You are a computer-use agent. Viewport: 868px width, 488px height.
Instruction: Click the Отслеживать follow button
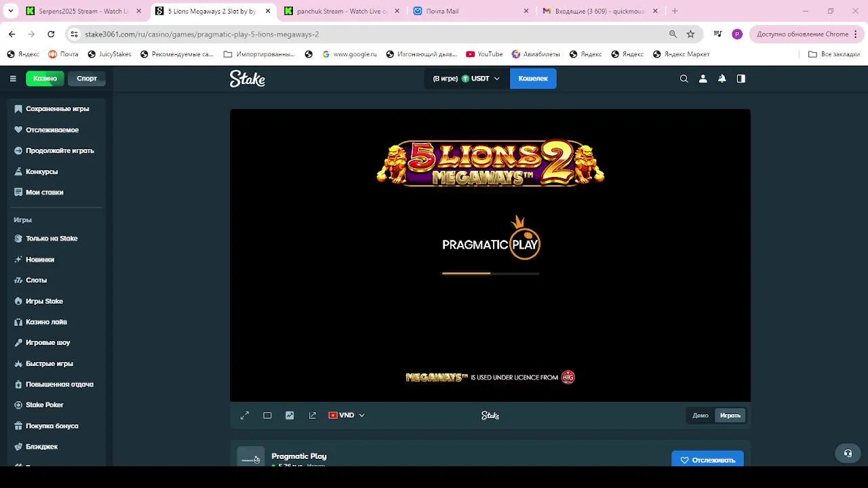click(x=707, y=460)
